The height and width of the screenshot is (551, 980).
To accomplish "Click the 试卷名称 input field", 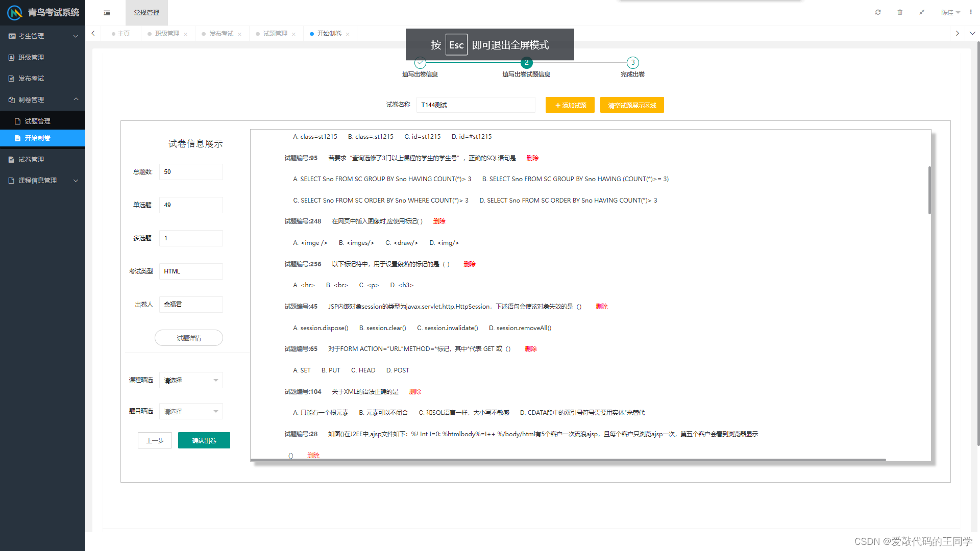I will (475, 105).
